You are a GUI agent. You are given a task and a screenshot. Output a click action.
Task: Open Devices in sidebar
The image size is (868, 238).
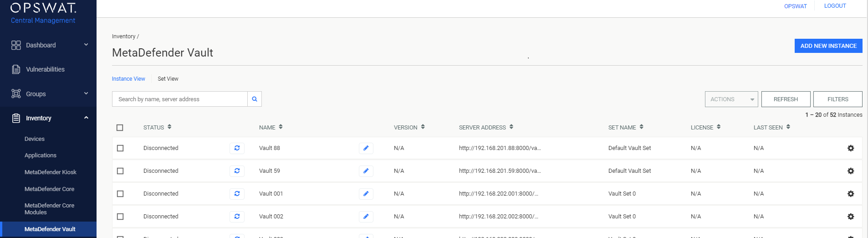pos(35,139)
